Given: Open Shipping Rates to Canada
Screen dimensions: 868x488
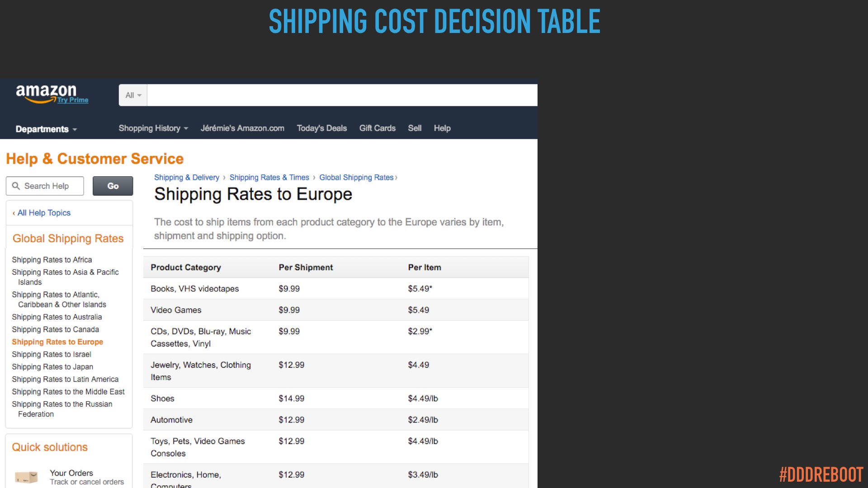Looking at the screenshot, I should (x=56, y=330).
